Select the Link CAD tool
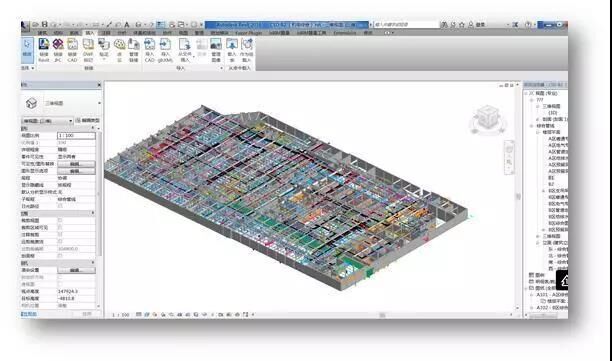 click(72, 50)
